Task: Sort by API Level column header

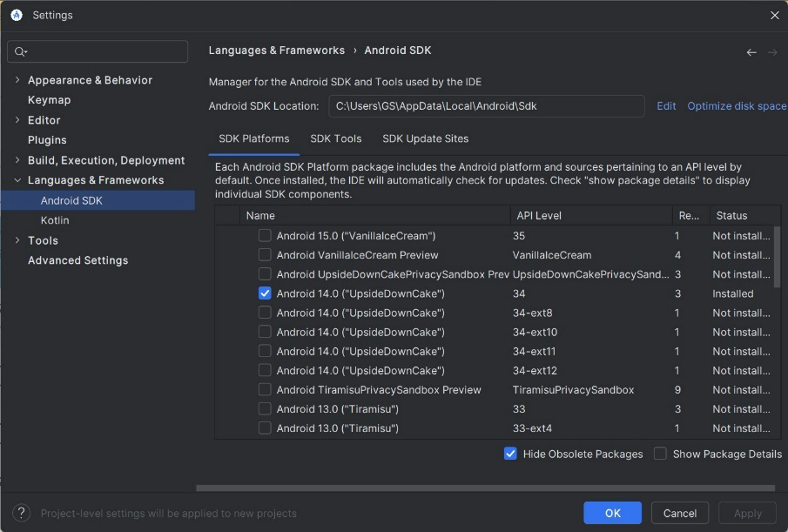Action: (x=591, y=216)
